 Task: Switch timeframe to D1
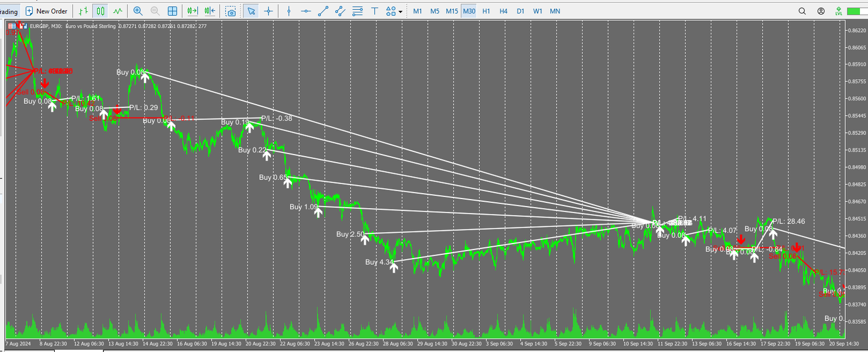521,11
